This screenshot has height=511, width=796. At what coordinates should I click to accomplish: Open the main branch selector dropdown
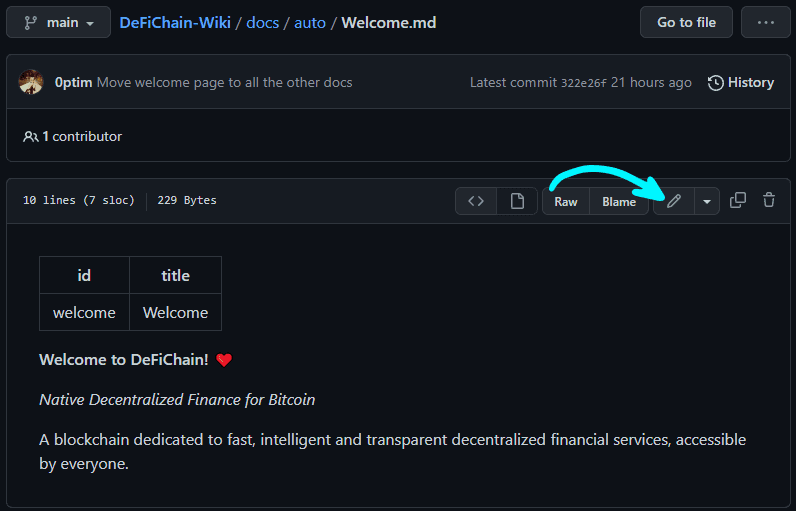[x=57, y=22]
